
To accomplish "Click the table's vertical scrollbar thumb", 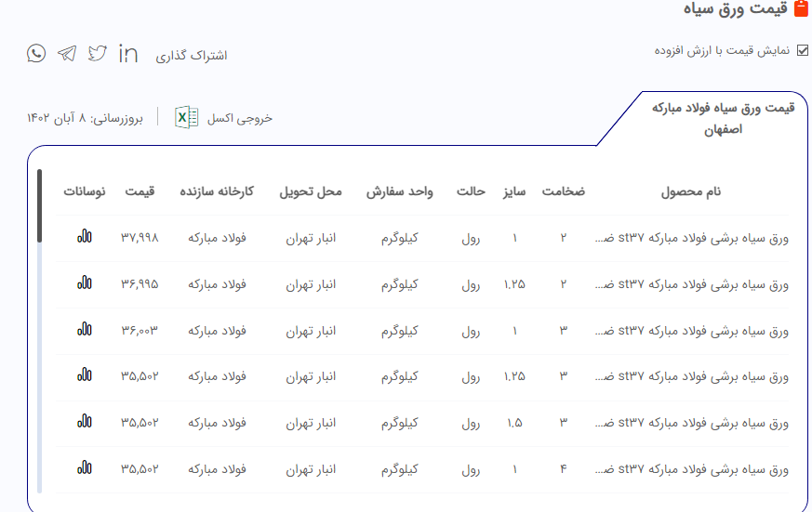I will (x=39, y=204).
